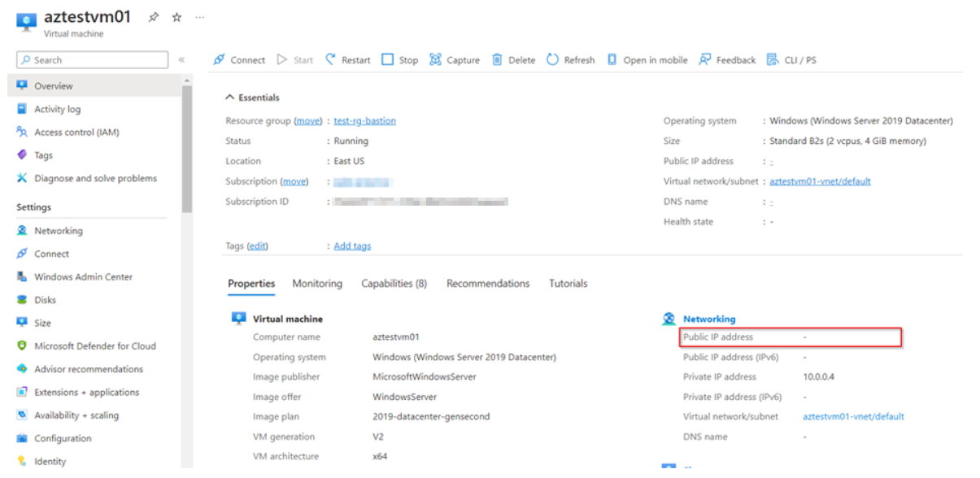
Task: Select location value East US
Action: pyautogui.click(x=349, y=161)
